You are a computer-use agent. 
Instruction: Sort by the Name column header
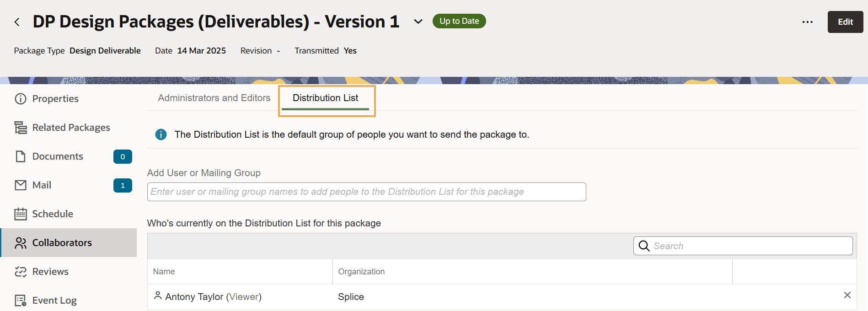164,272
